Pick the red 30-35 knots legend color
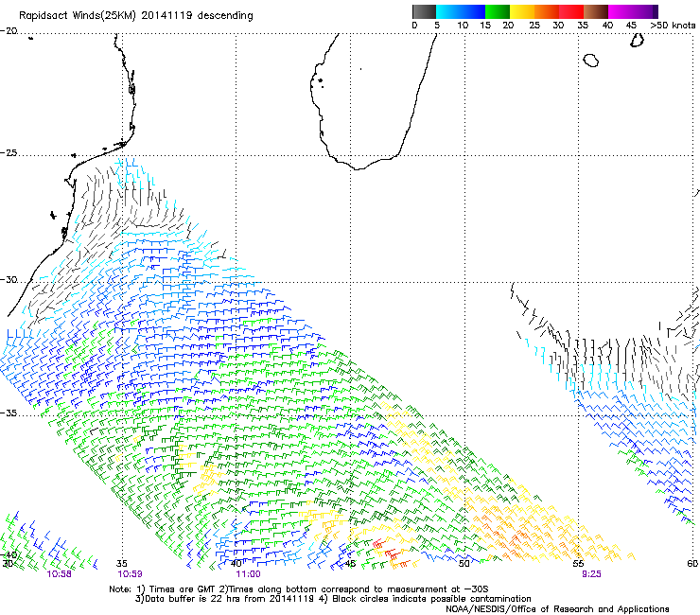This screenshot has height=615, width=700. tap(571, 11)
